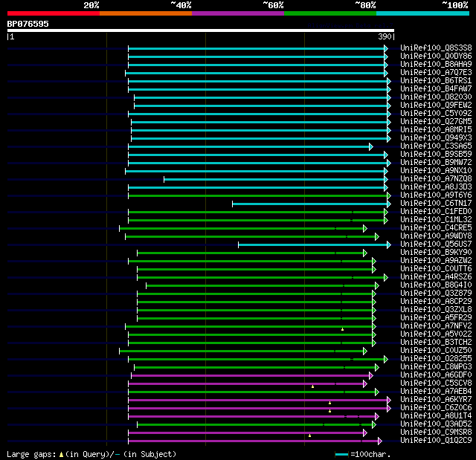
Task: Click the white query sequence bar
Action: [x=201, y=30]
